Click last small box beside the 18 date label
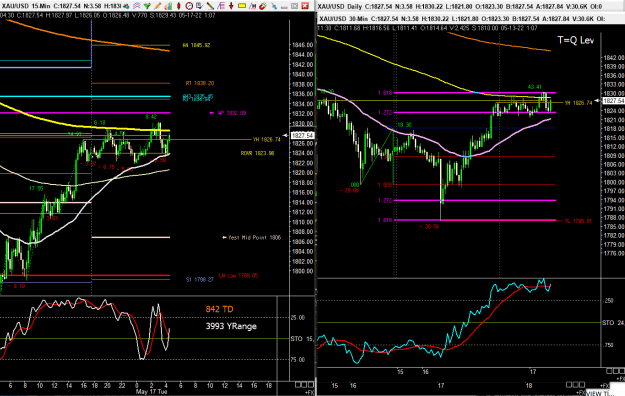The image size is (625, 396). [x=582, y=384]
